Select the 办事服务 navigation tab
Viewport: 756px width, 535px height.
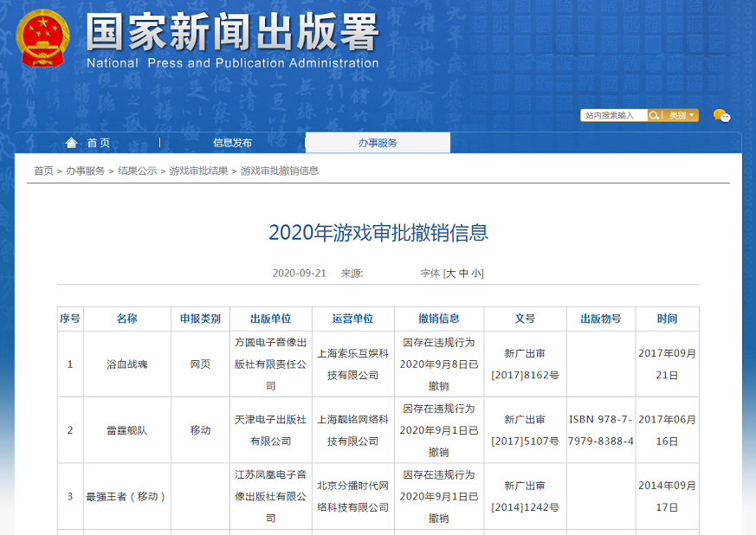[378, 143]
